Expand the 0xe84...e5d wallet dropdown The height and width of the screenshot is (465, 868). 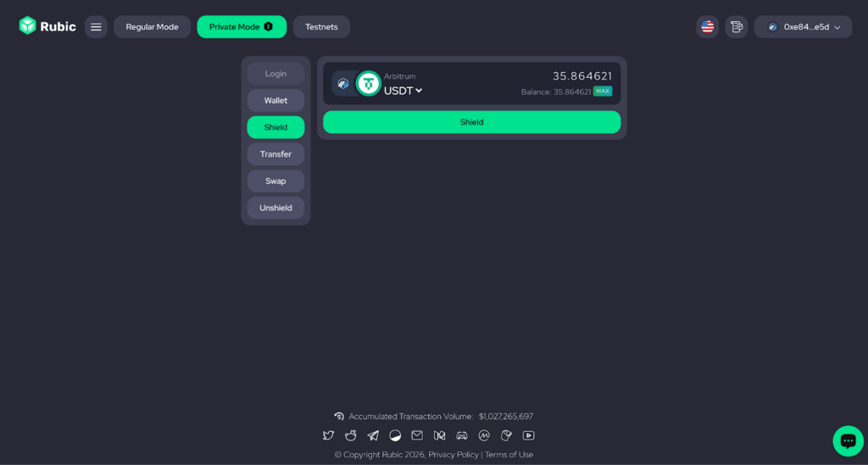tap(803, 27)
